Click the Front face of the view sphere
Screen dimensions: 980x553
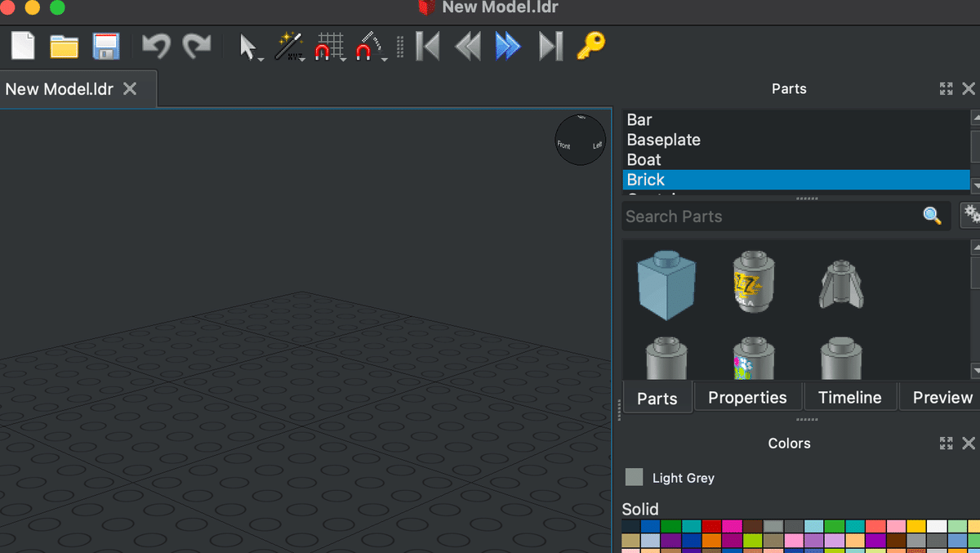(563, 145)
